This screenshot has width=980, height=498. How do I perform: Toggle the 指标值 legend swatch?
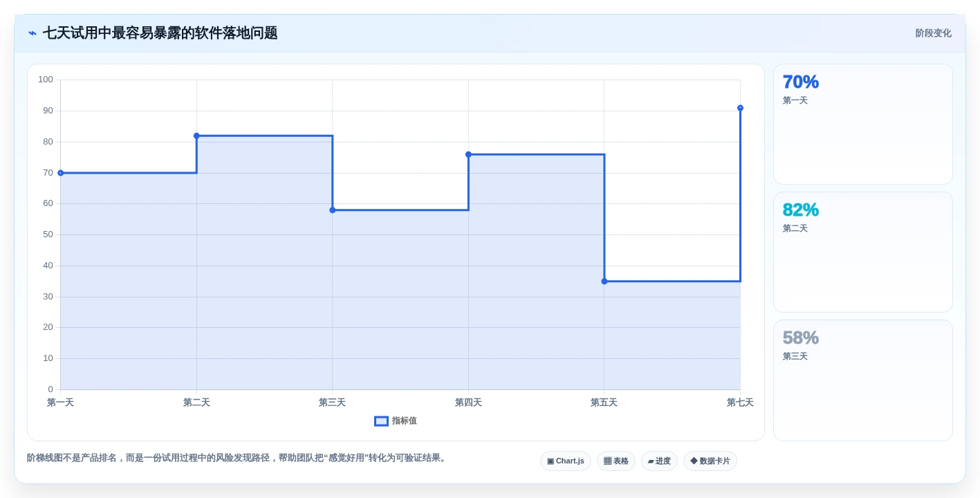click(381, 421)
